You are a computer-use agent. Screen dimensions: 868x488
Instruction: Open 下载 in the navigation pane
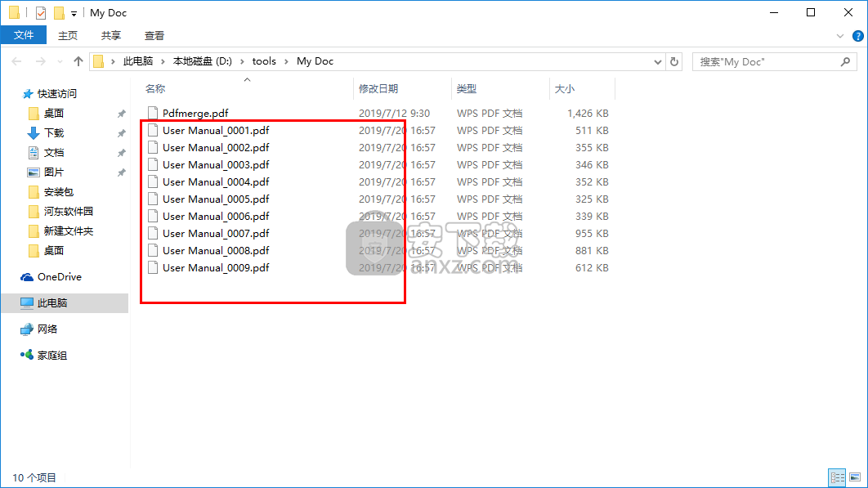coord(54,133)
